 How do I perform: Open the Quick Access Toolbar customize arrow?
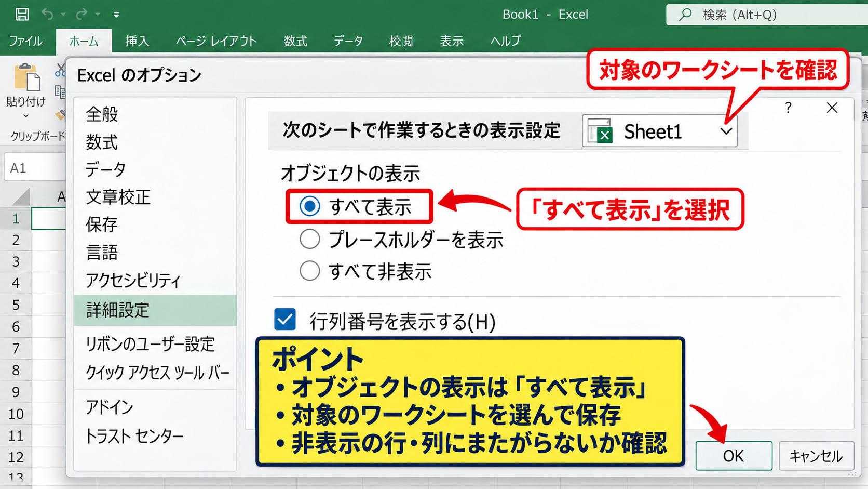pyautogui.click(x=116, y=15)
